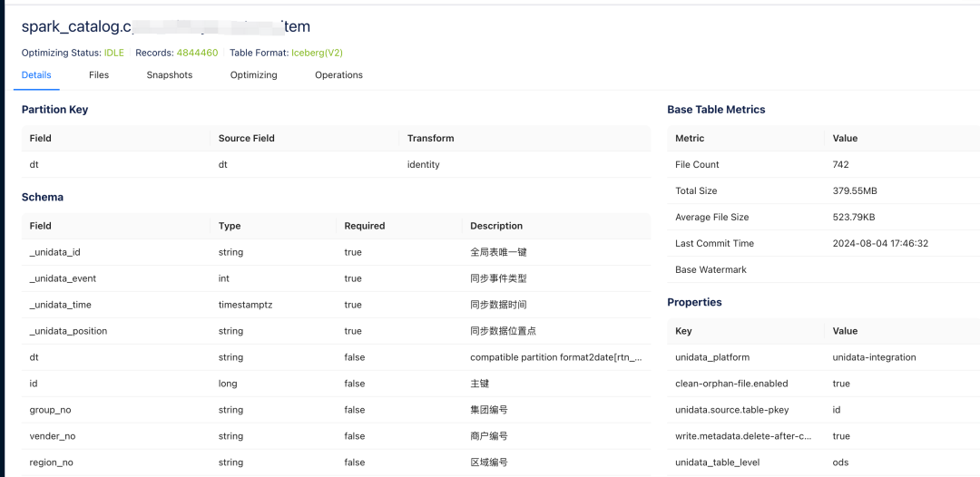Open the Operations tab
980x477 pixels.
click(x=338, y=75)
